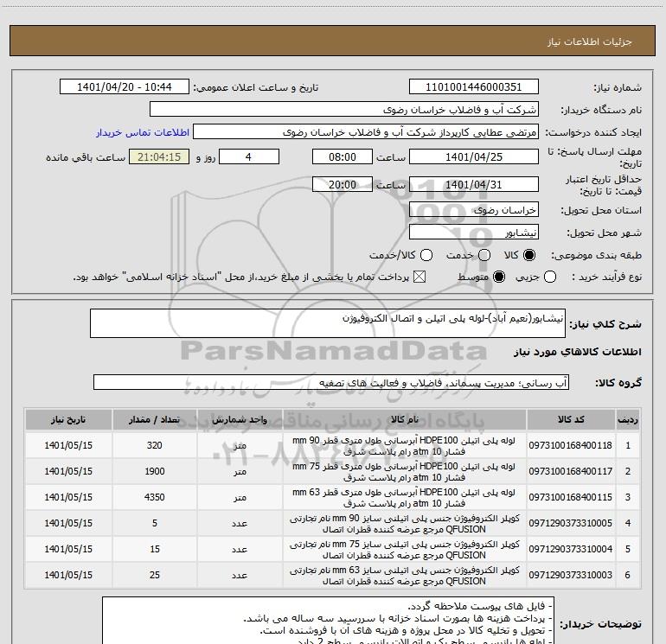Click quantity cell 320

click(x=155, y=445)
